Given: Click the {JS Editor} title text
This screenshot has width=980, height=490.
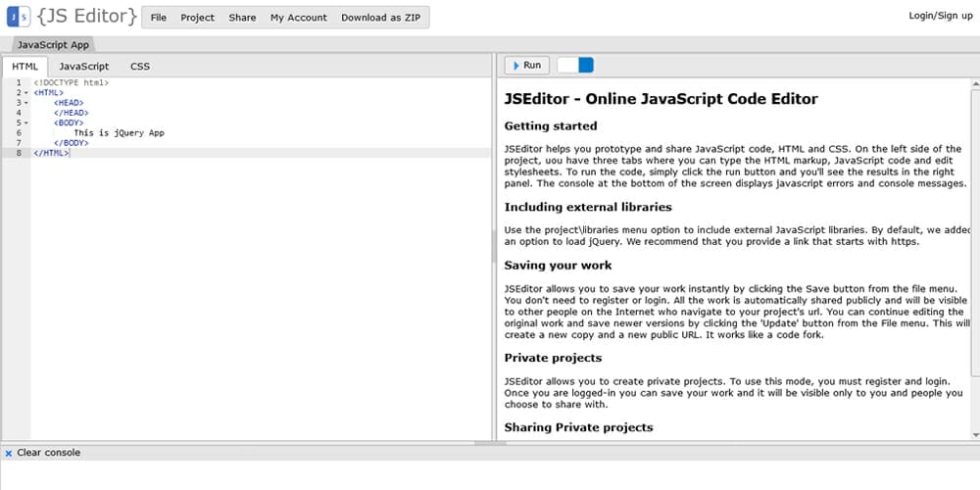Looking at the screenshot, I should 87,17.
